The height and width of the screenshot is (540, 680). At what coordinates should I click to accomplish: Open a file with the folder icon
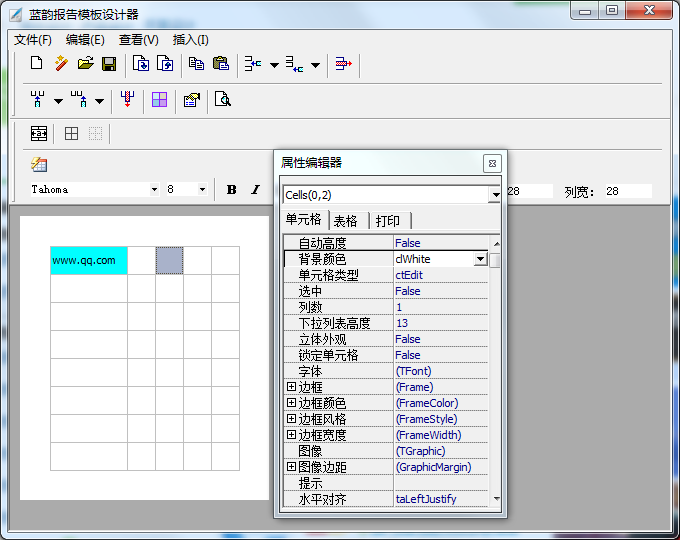coord(85,64)
